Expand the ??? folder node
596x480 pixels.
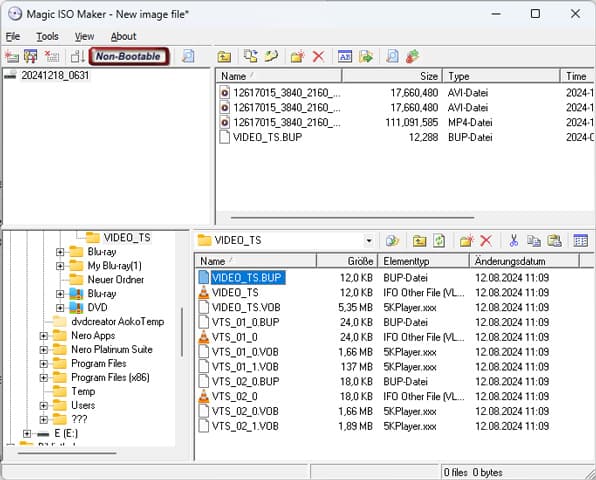click(x=44, y=420)
